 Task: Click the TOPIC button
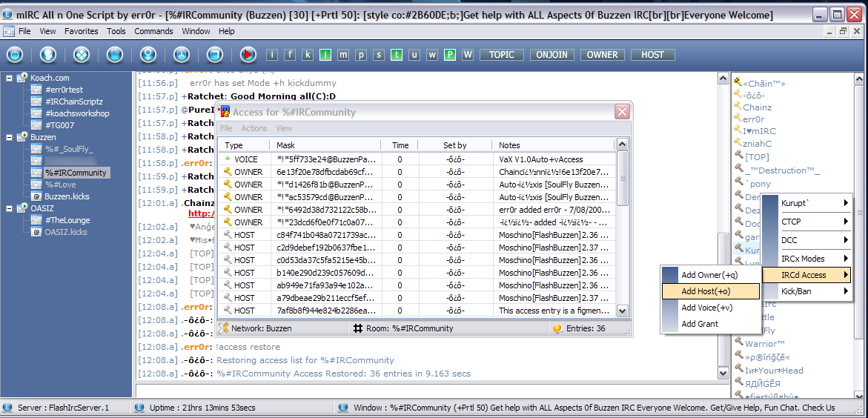coord(502,55)
